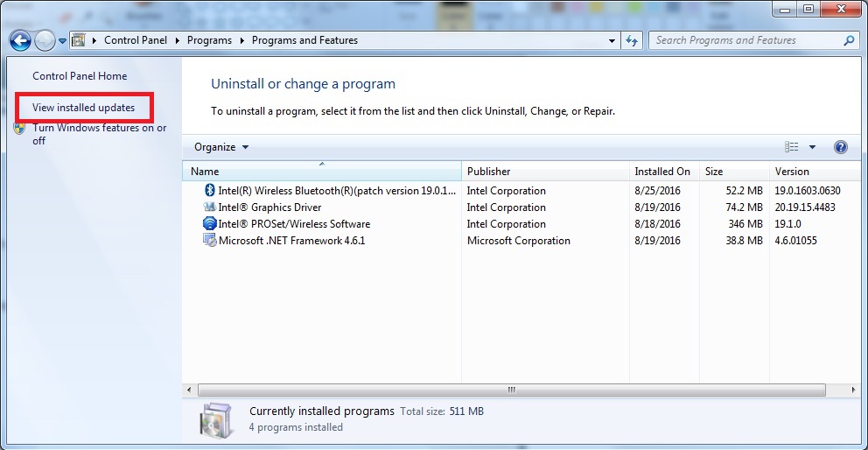Refresh the Programs and Features list

[631, 40]
